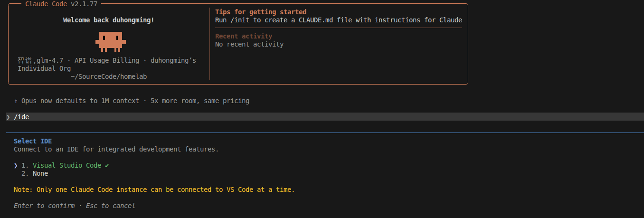Click the prompt chevron before /ide

(8, 117)
